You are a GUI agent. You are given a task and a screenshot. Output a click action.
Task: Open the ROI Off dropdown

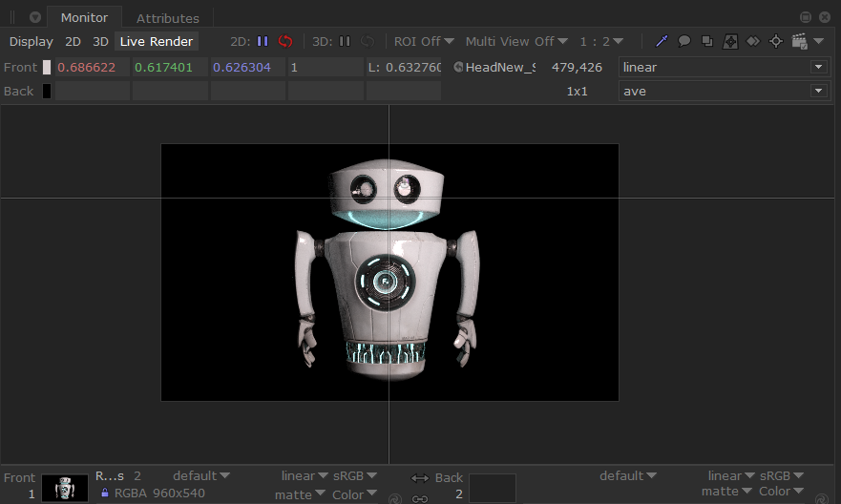coord(424,42)
